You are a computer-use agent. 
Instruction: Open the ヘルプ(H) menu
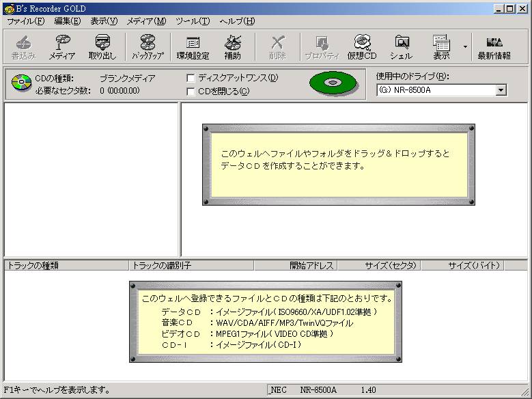pyautogui.click(x=237, y=21)
